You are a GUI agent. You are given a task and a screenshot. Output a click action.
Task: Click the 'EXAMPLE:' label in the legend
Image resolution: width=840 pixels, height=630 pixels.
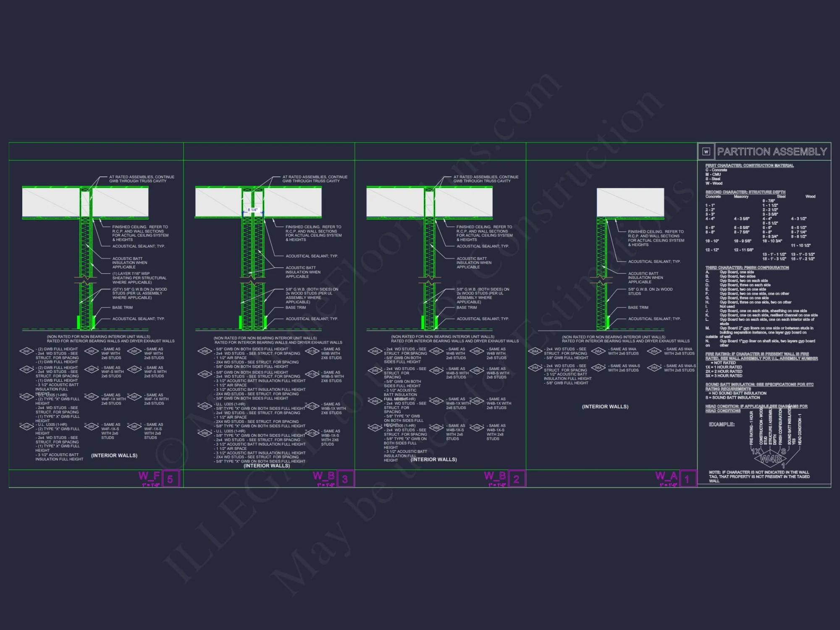coord(722,424)
